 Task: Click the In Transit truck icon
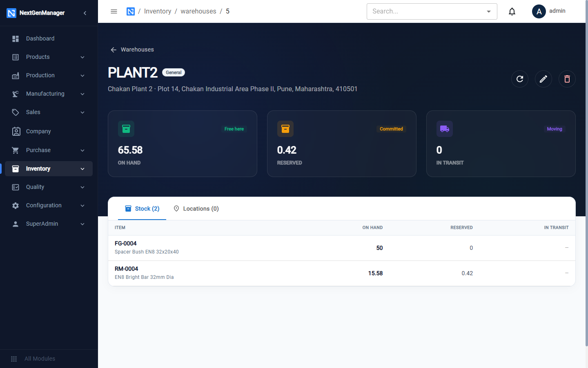pyautogui.click(x=445, y=129)
